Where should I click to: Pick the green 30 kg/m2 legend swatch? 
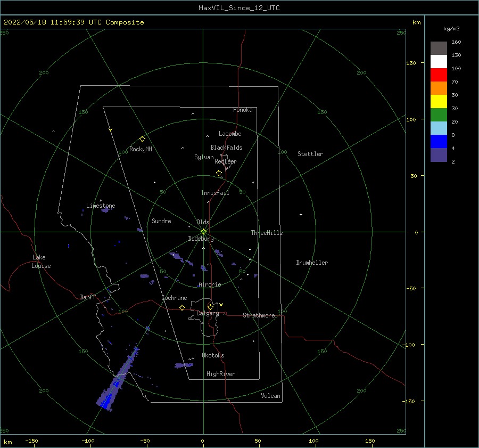pyautogui.click(x=439, y=115)
